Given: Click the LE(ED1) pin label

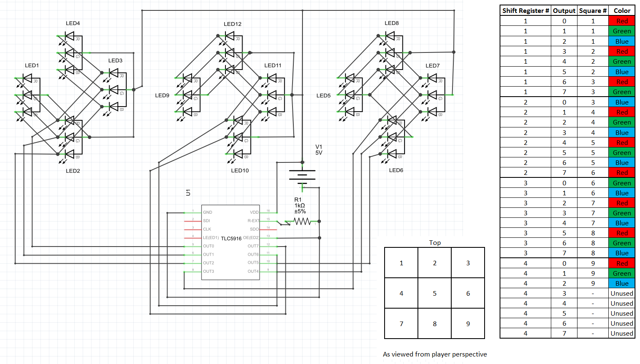Looking at the screenshot, I should pos(211,237).
